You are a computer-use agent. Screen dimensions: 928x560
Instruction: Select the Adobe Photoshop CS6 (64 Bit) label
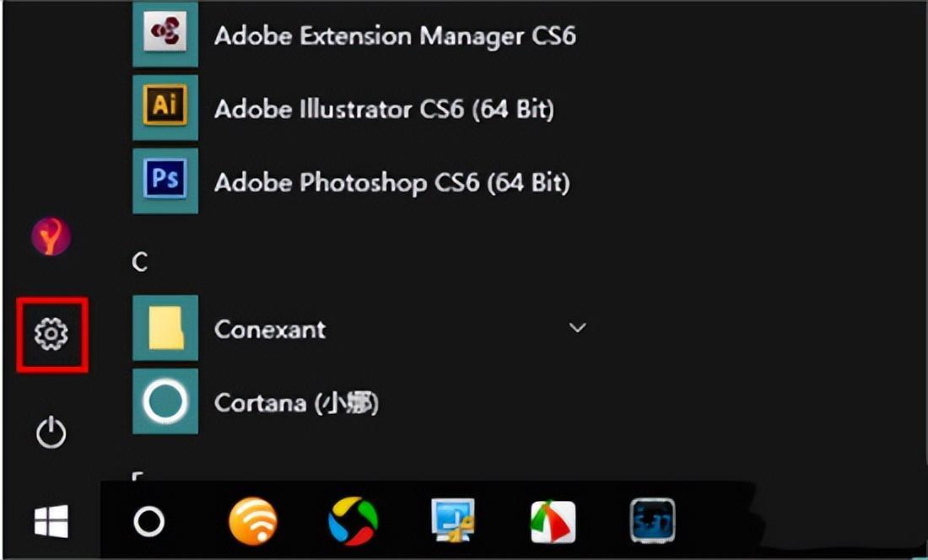392,182
